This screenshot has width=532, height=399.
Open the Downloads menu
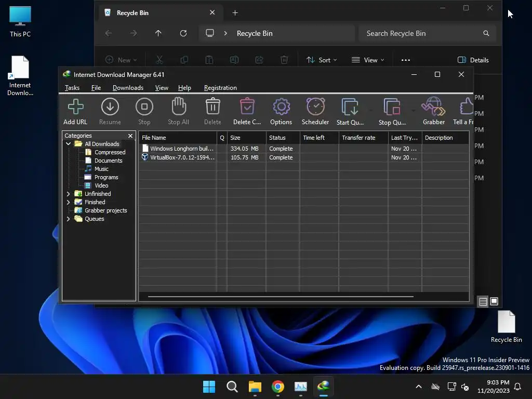128,88
